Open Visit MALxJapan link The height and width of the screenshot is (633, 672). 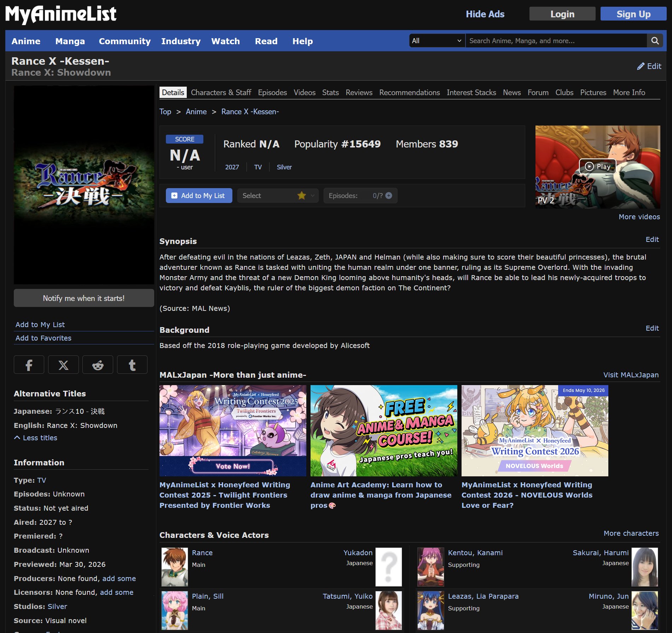[x=631, y=375]
